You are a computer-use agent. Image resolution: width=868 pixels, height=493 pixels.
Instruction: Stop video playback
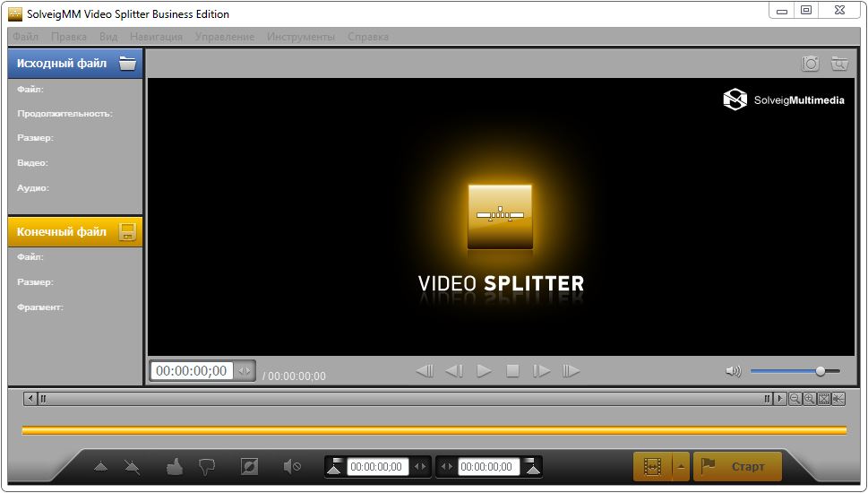512,370
